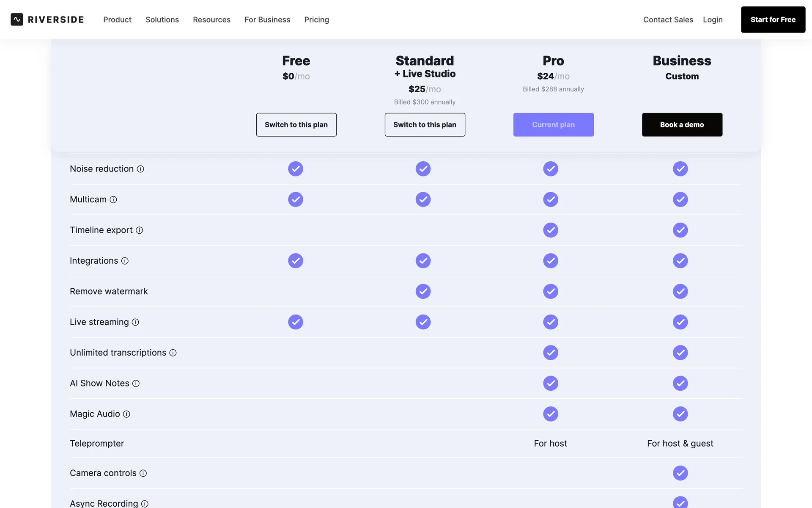Click Standard plan Remove watermark checkmark
The image size is (812, 508).
click(x=423, y=291)
